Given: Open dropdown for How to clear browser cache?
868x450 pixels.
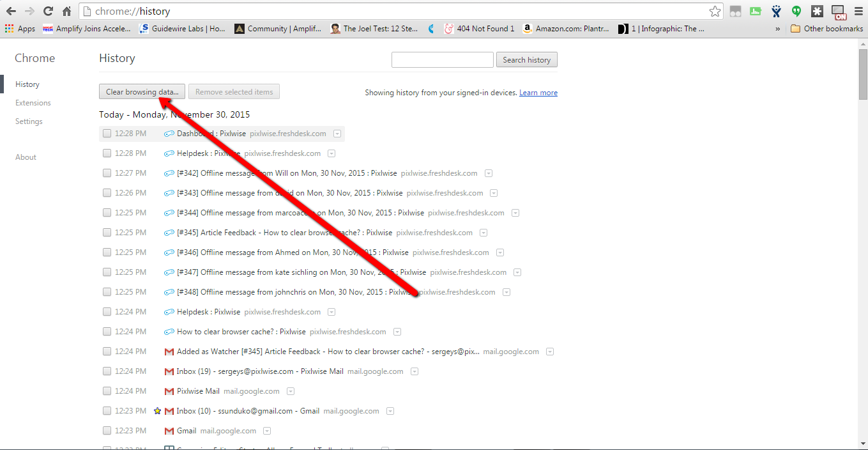Looking at the screenshot, I should click(397, 332).
